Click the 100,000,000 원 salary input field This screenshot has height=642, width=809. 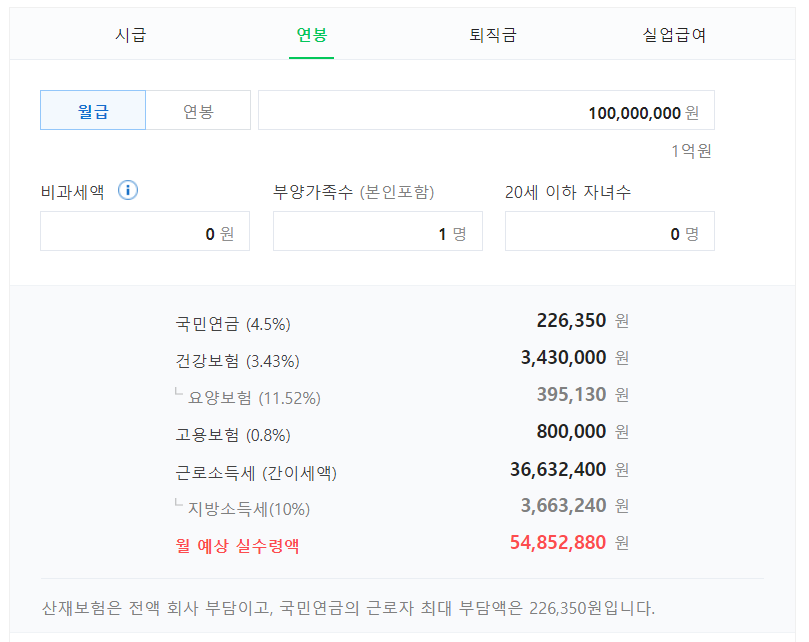(486, 111)
